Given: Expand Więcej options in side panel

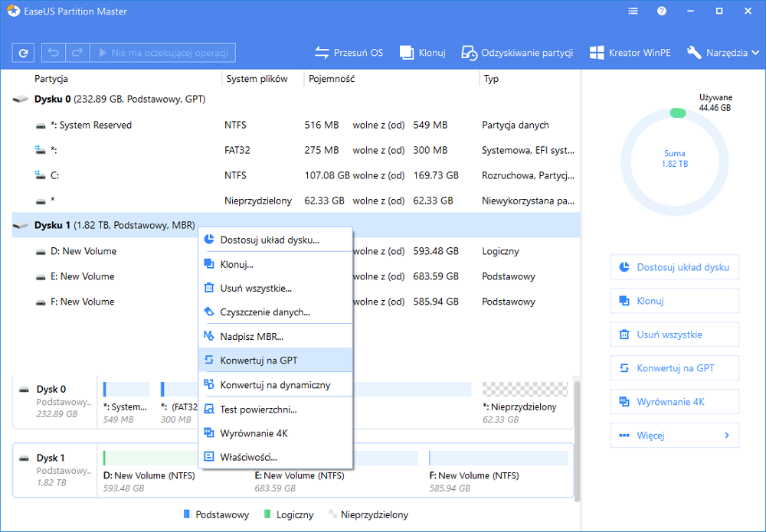Looking at the screenshot, I should coord(675,436).
